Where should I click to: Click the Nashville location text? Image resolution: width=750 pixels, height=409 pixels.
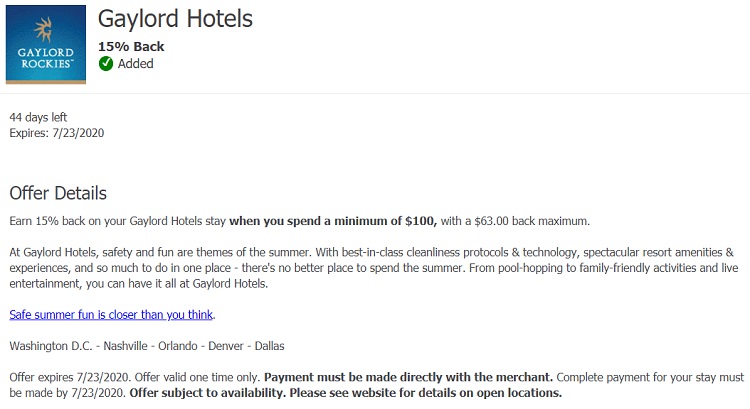pos(125,346)
